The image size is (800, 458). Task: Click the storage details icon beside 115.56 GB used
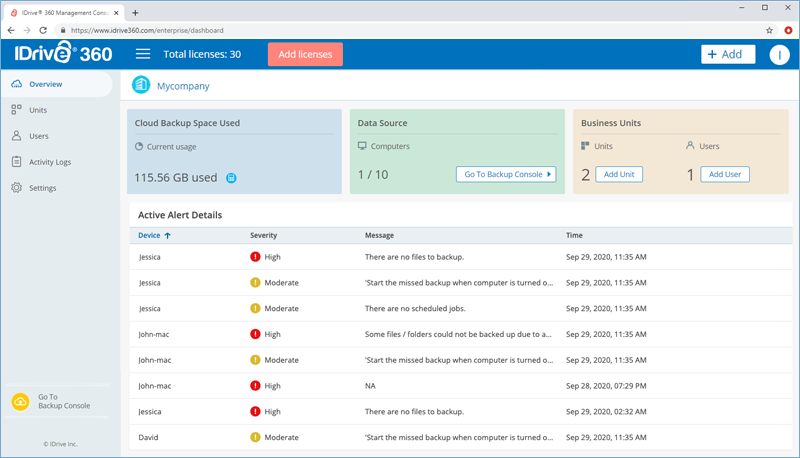click(x=231, y=178)
